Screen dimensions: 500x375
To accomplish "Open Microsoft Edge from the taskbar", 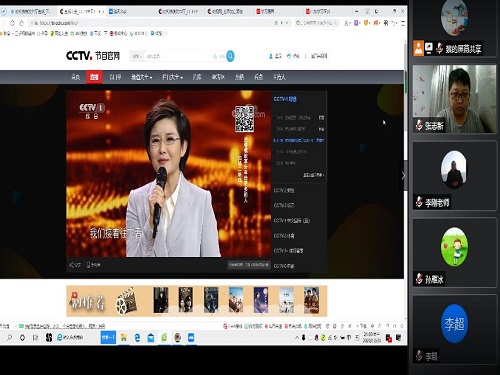I will (137, 338).
